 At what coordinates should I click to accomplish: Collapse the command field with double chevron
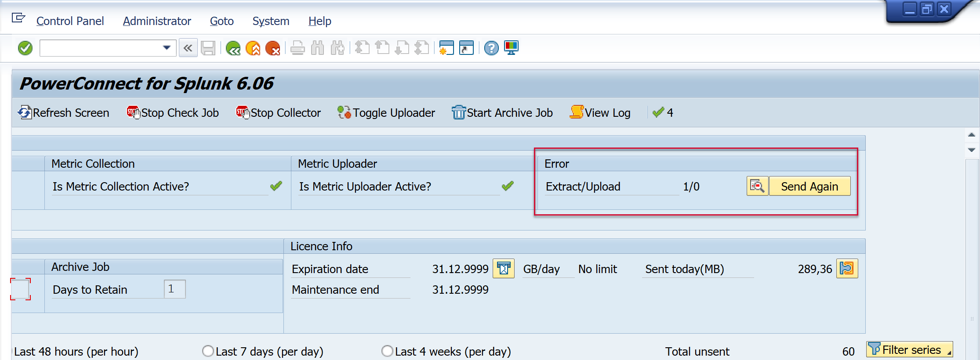coord(188,48)
